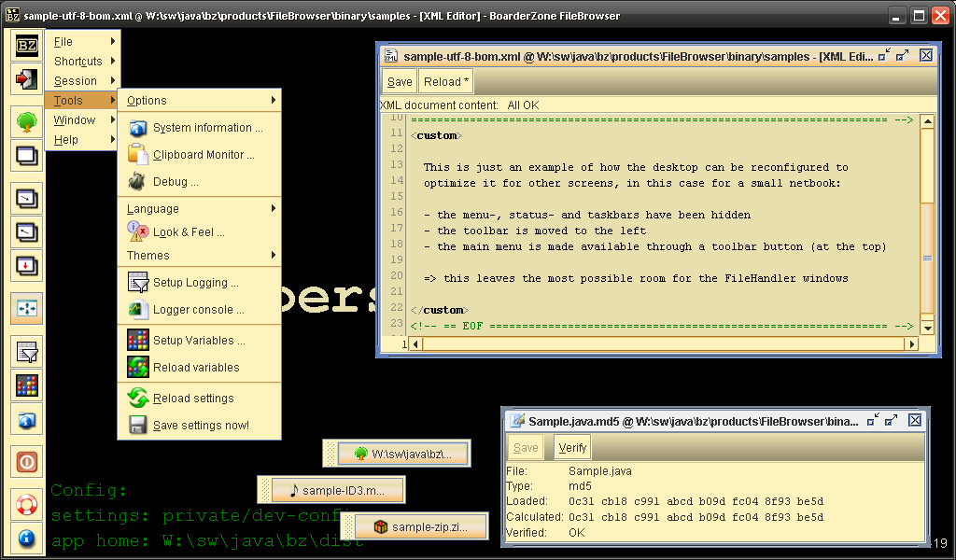Viewport: 956px width, 560px height.
Task: Click the "All OK" status text
Action: tap(523, 105)
